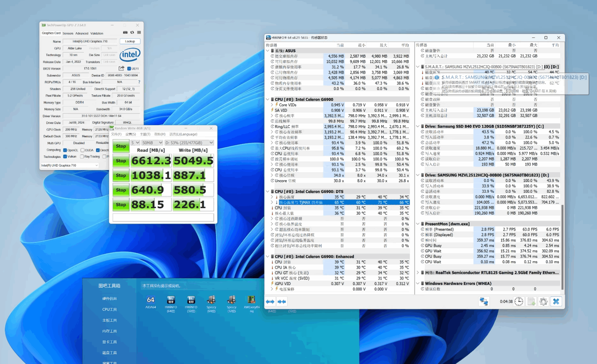
Task: Click HWiNFO collapse columns arrows icon
Action: click(x=282, y=301)
